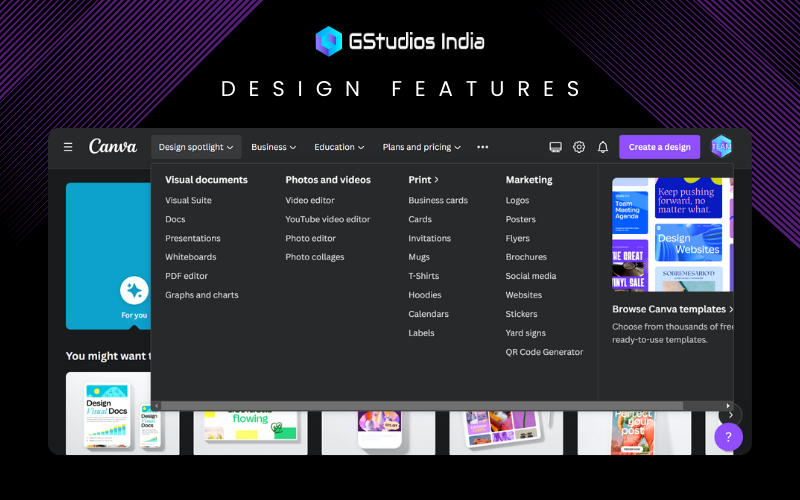Click the purple help question mark button
The width and height of the screenshot is (800, 500).
729,437
